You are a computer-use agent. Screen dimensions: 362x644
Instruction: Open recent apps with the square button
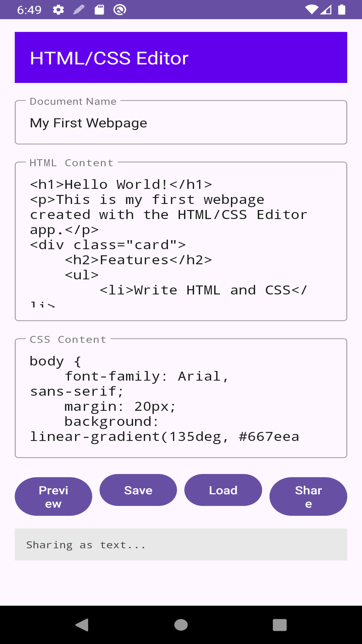coord(280,625)
